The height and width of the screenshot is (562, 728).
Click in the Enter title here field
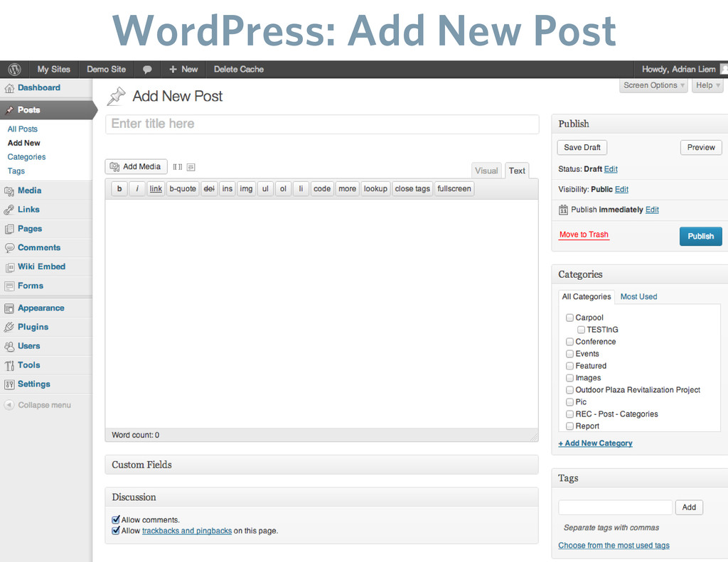pos(322,124)
